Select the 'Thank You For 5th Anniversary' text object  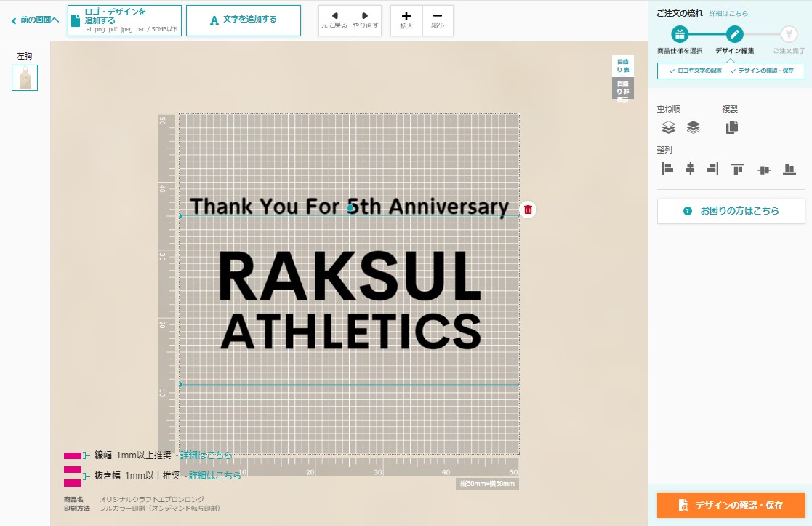click(350, 207)
